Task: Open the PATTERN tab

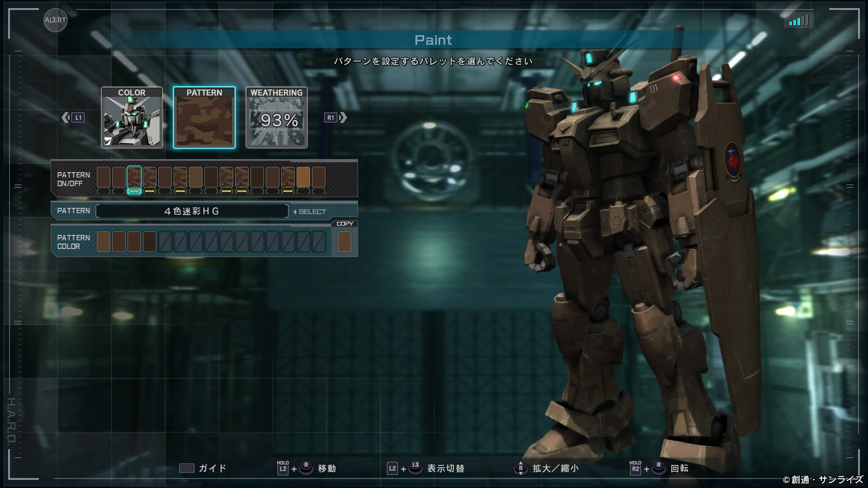Action: tap(204, 117)
